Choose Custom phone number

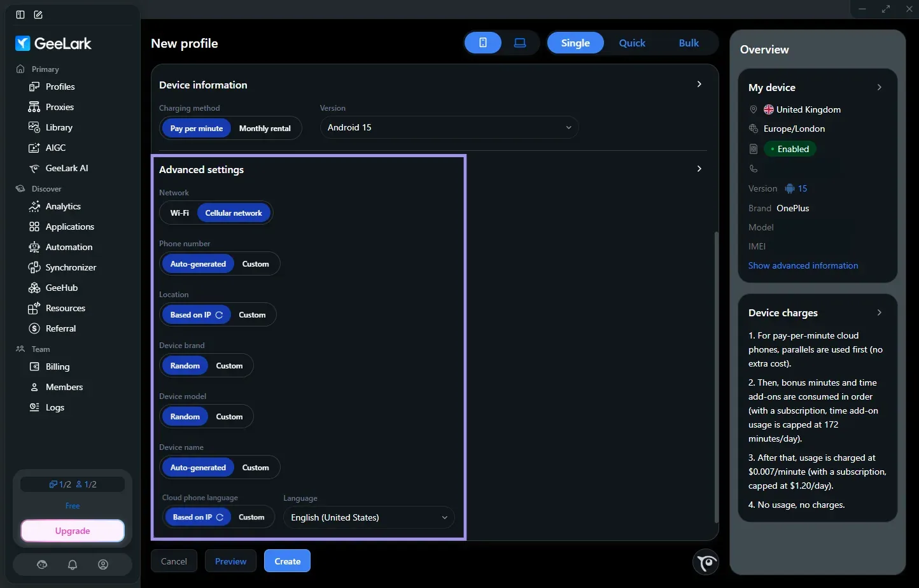point(256,263)
